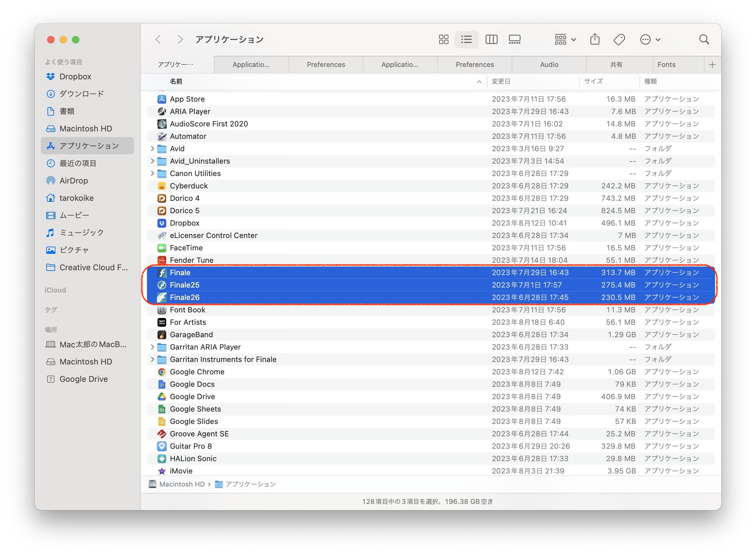Select the Finale25 application row

[431, 285]
